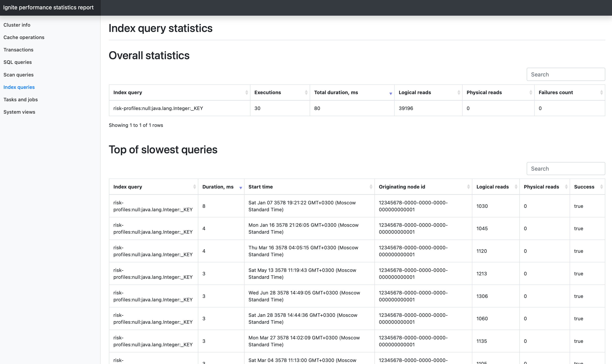
Task: Select duration value 8 in slowest queries
Action: coord(204,206)
